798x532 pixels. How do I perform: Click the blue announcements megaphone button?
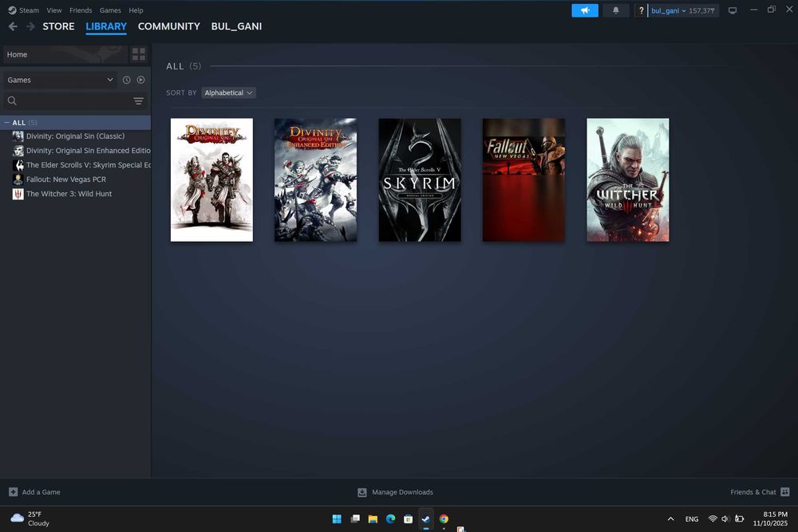pos(585,10)
